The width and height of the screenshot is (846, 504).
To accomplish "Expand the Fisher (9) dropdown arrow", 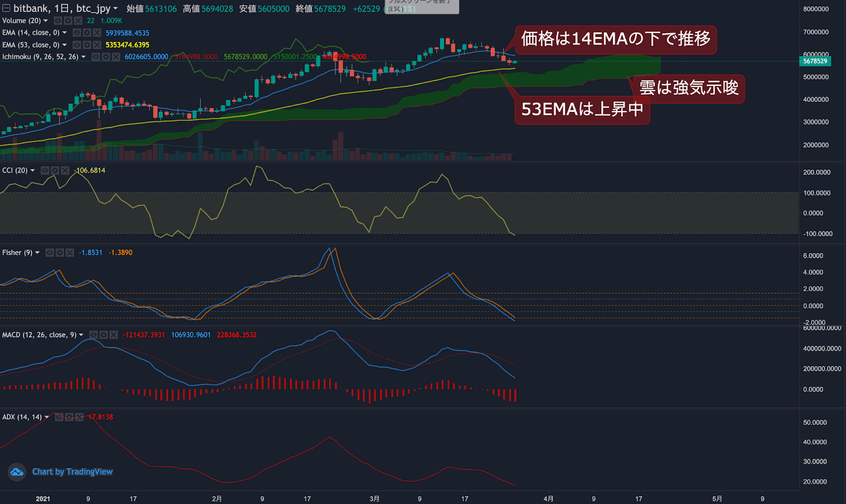I will 37,253.
